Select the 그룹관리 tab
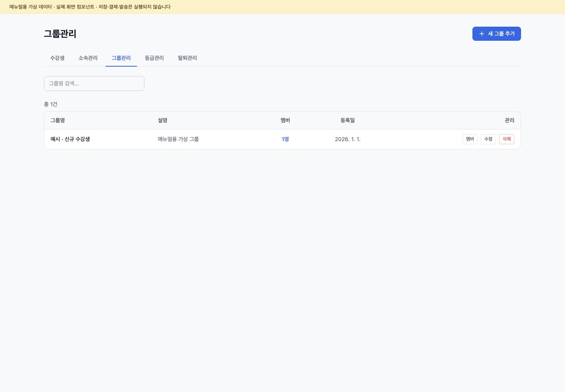Screen dimensions: 565x392 click(x=121, y=58)
